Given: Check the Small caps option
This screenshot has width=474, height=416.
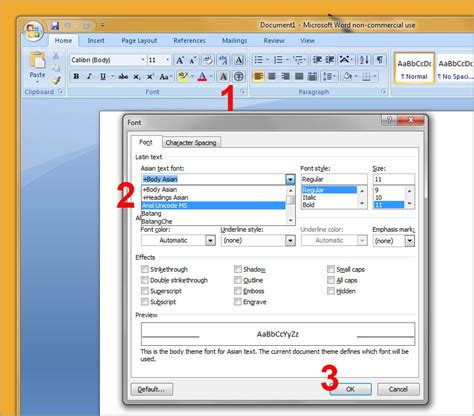Looking at the screenshot, I should [331, 269].
